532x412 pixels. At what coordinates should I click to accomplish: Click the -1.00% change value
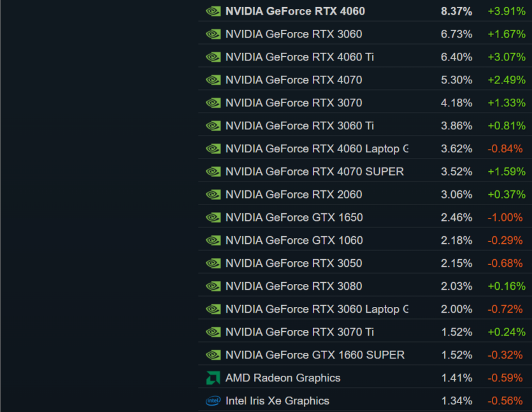point(505,217)
